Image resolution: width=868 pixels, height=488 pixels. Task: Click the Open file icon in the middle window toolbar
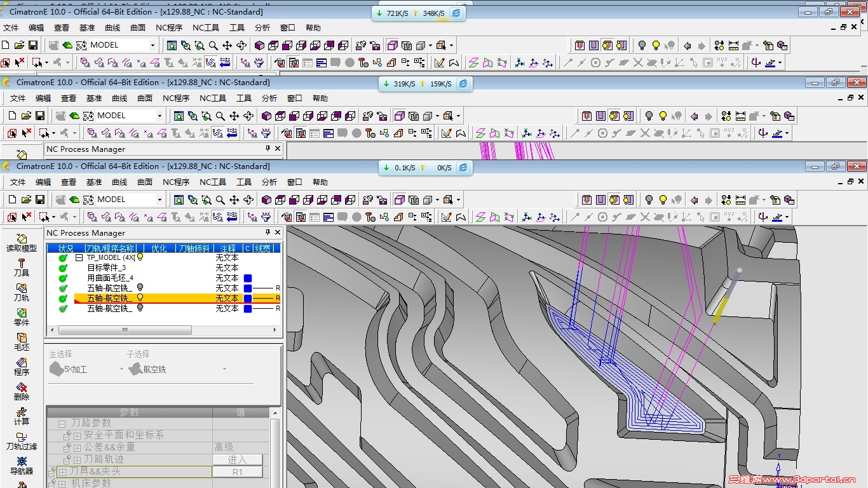pyautogui.click(x=26, y=116)
